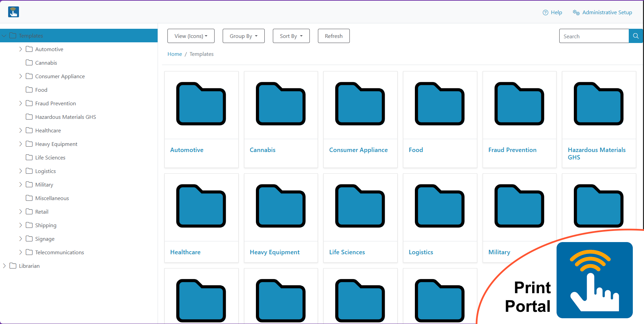
Task: Open the Food folder icon in grid
Action: tap(440, 104)
